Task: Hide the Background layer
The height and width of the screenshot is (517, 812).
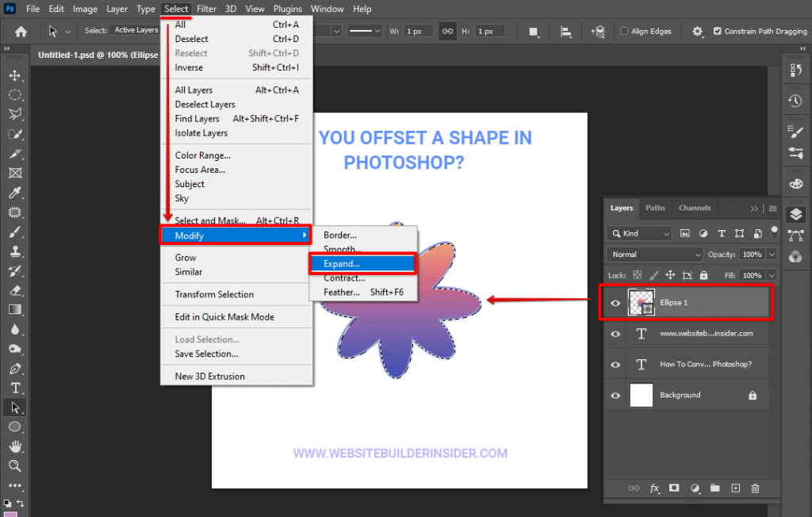Action: [616, 396]
